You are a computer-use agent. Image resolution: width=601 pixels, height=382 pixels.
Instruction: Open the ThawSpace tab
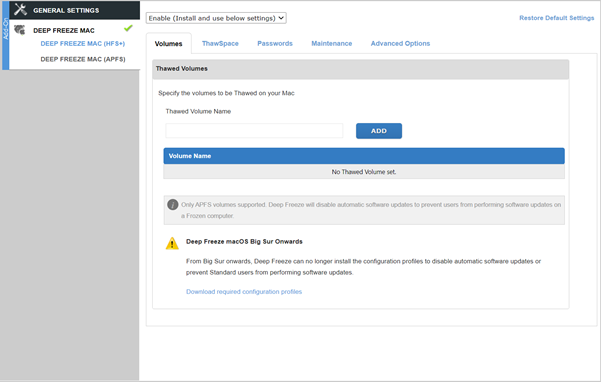pos(220,44)
